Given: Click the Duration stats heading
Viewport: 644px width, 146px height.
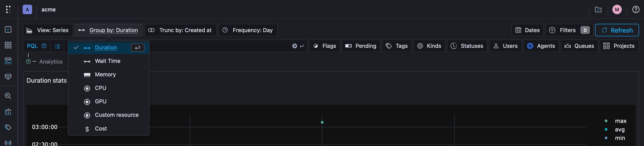Looking at the screenshot, I should point(46,80).
